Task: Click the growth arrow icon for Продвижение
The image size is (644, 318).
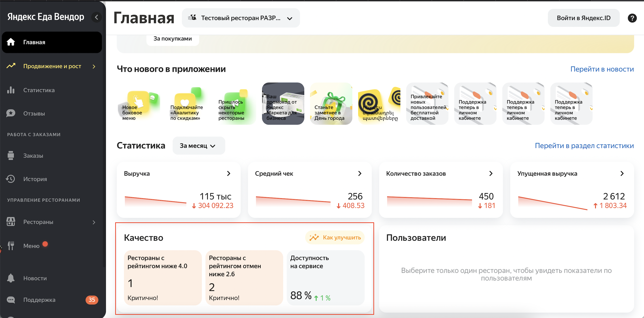Action: [x=11, y=66]
